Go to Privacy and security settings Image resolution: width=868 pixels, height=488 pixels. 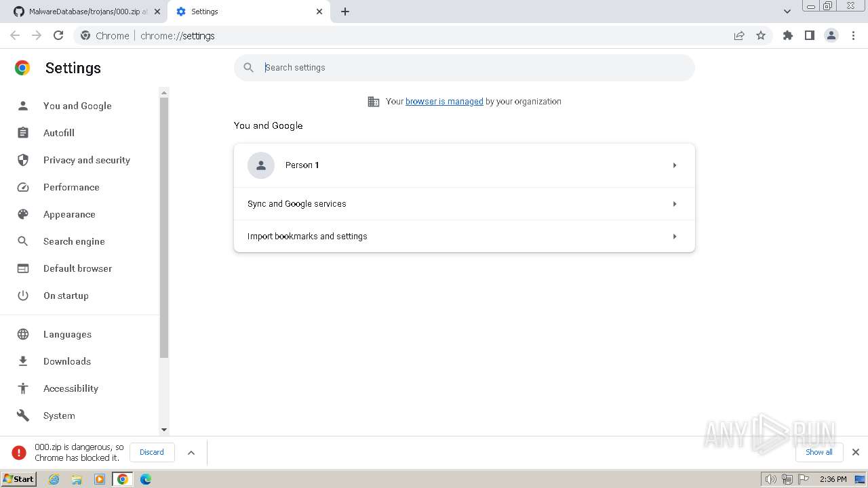(87, 160)
